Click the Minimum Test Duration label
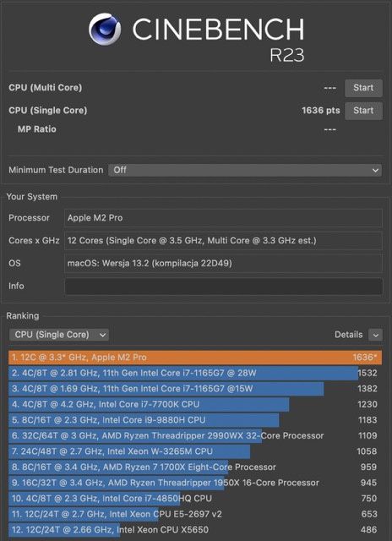 [x=56, y=170]
